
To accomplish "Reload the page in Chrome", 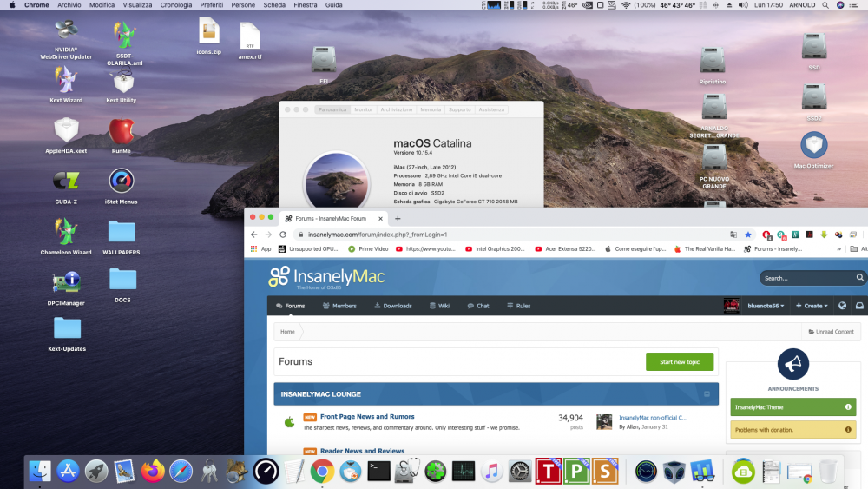I will tap(283, 235).
